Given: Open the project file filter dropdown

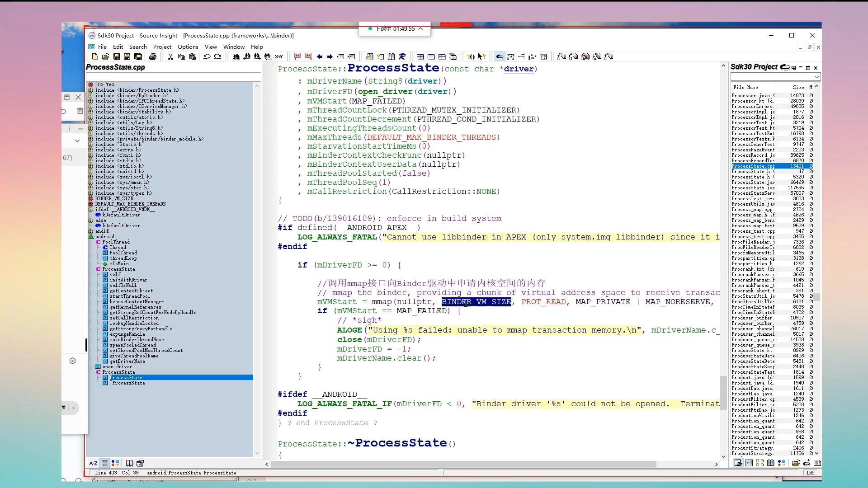Looking at the screenshot, I should tap(816, 77).
